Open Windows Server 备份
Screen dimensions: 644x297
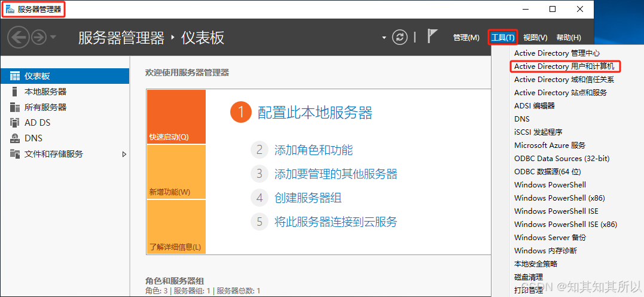click(550, 237)
